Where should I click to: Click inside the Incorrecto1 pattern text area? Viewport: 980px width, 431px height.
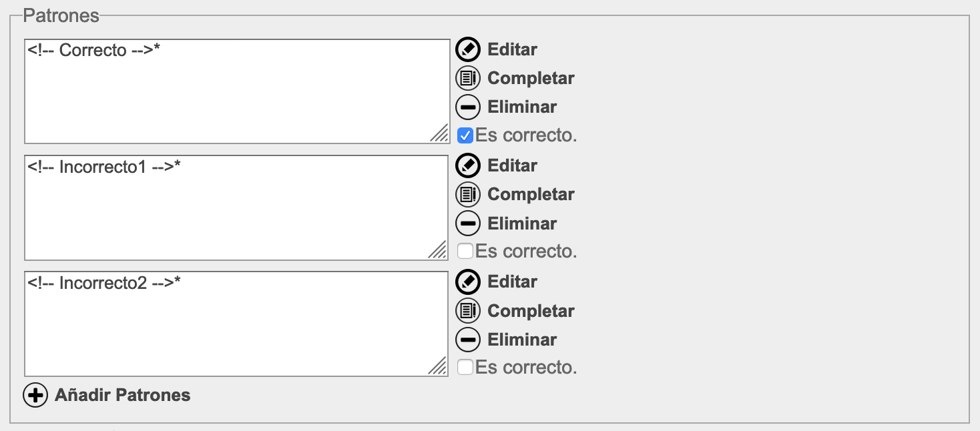point(237,207)
